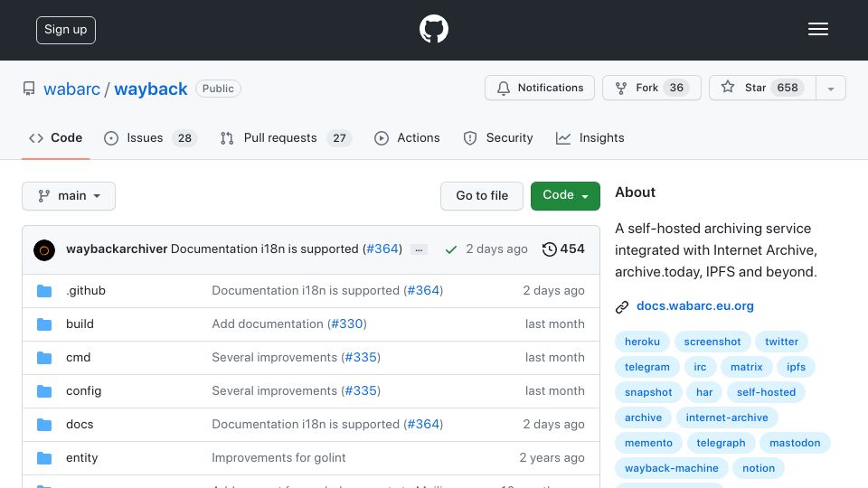The width and height of the screenshot is (868, 488).
Task: Select the irc topic tag
Action: point(700,368)
